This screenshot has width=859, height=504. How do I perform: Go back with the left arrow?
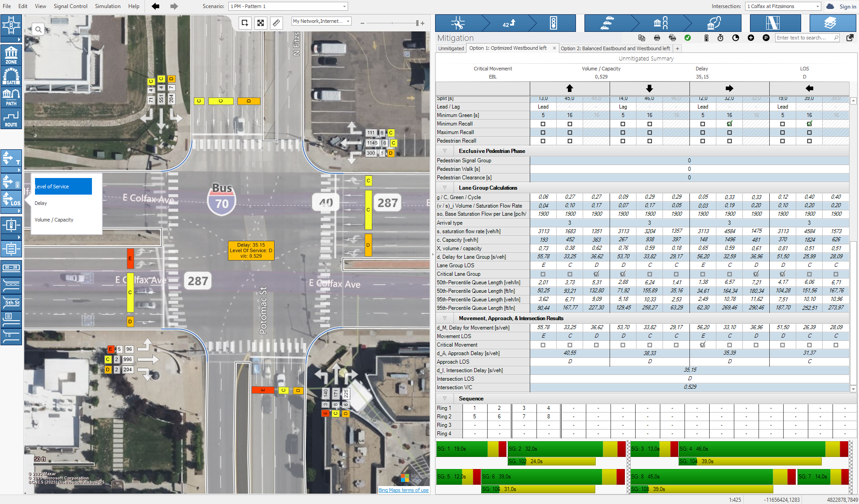pyautogui.click(x=156, y=6)
